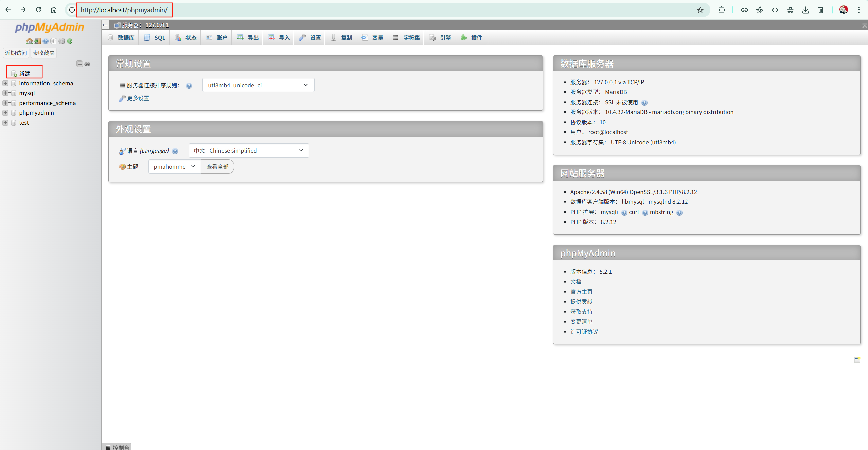Open the pmahomme theme dropdown
The height and width of the screenshot is (450, 868).
[x=175, y=166]
